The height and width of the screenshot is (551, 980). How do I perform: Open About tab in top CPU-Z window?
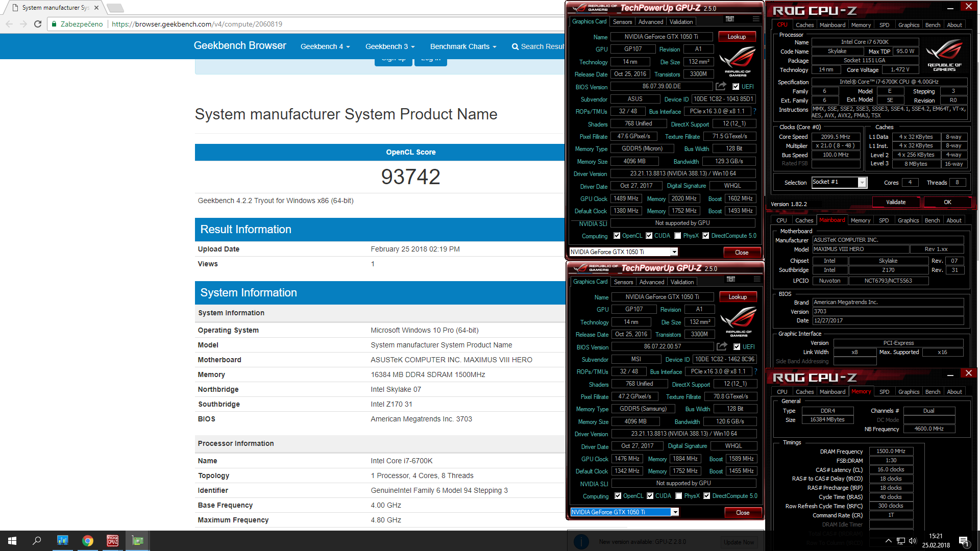pos(954,25)
